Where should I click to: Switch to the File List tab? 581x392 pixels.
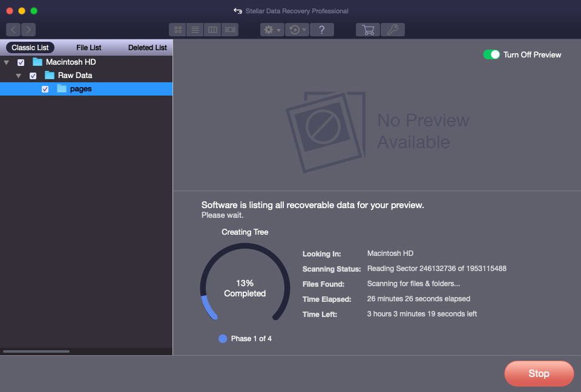click(88, 47)
